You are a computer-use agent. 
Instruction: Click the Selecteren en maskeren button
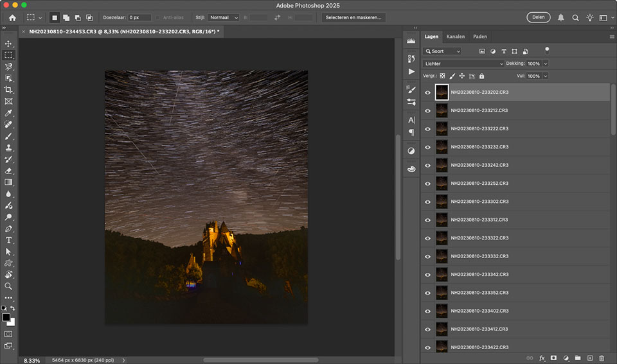[354, 17]
